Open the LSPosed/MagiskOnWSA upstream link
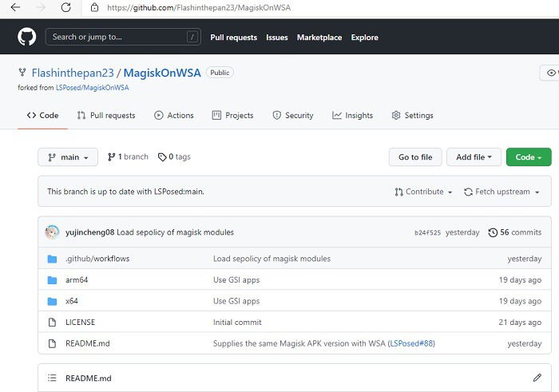Viewport: 559px width, 392px height. (x=92, y=88)
